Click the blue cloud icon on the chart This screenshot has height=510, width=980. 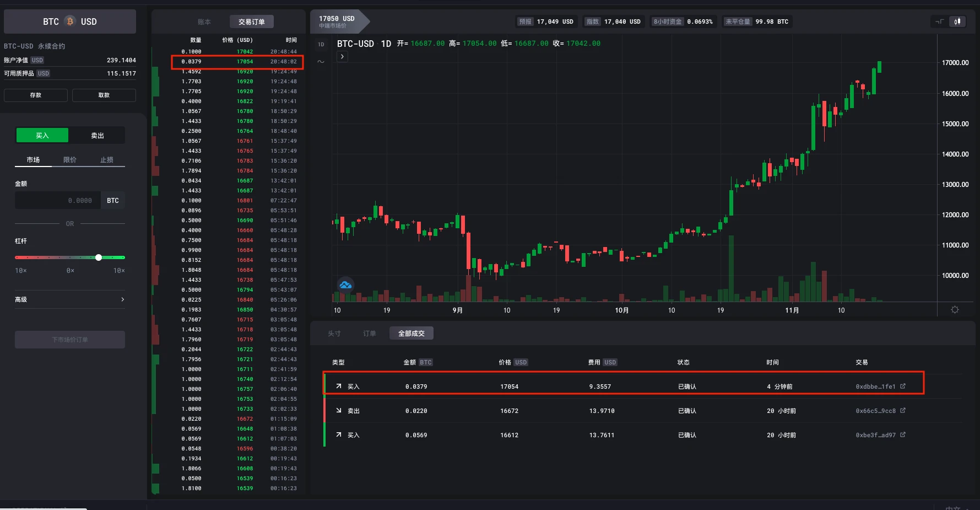point(345,284)
